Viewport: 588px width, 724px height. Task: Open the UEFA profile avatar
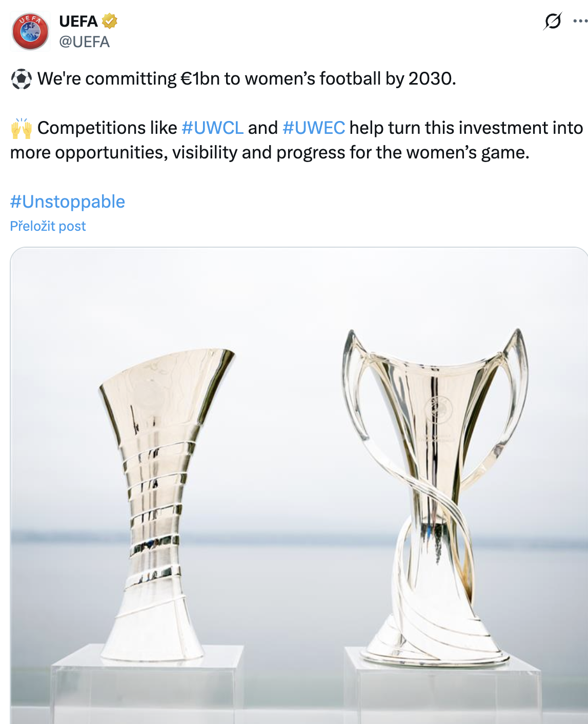coord(30,32)
